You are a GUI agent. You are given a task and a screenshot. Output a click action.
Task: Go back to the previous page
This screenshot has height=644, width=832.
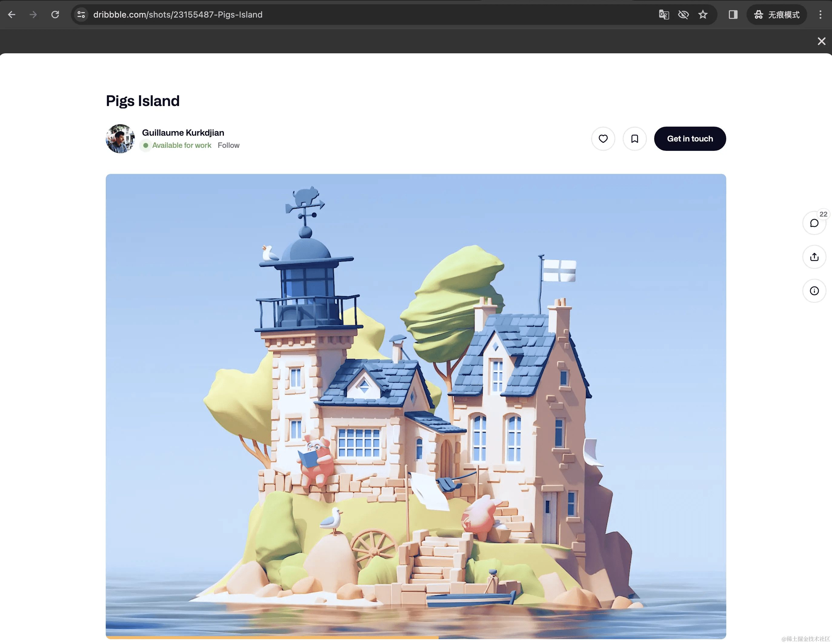click(12, 15)
